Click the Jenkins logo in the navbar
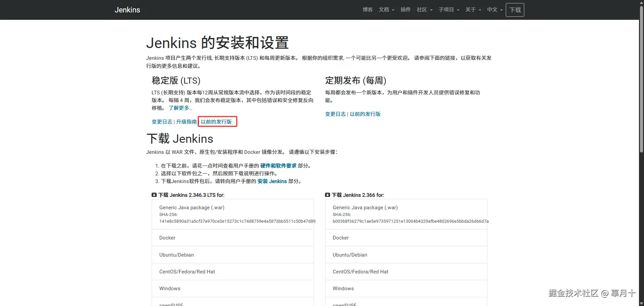The width and height of the screenshot is (644, 306). click(127, 10)
